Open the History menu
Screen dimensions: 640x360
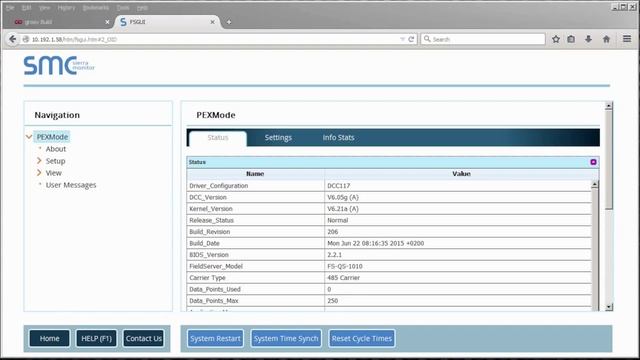[66, 8]
